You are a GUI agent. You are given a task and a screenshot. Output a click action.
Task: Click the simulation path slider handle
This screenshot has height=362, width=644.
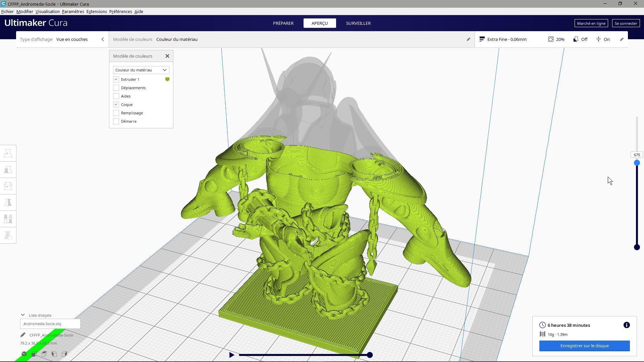(x=370, y=355)
